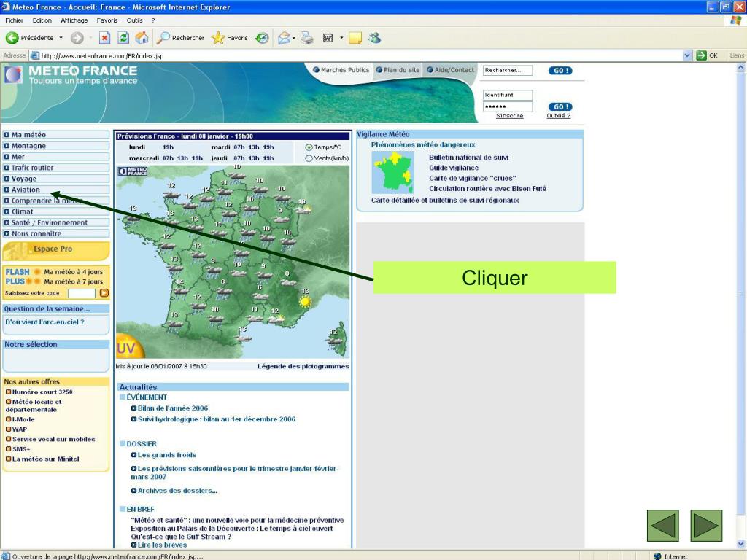The height and width of the screenshot is (560, 747).
Task: Click the orange code submit arrow icon
Action: pyautogui.click(x=104, y=293)
